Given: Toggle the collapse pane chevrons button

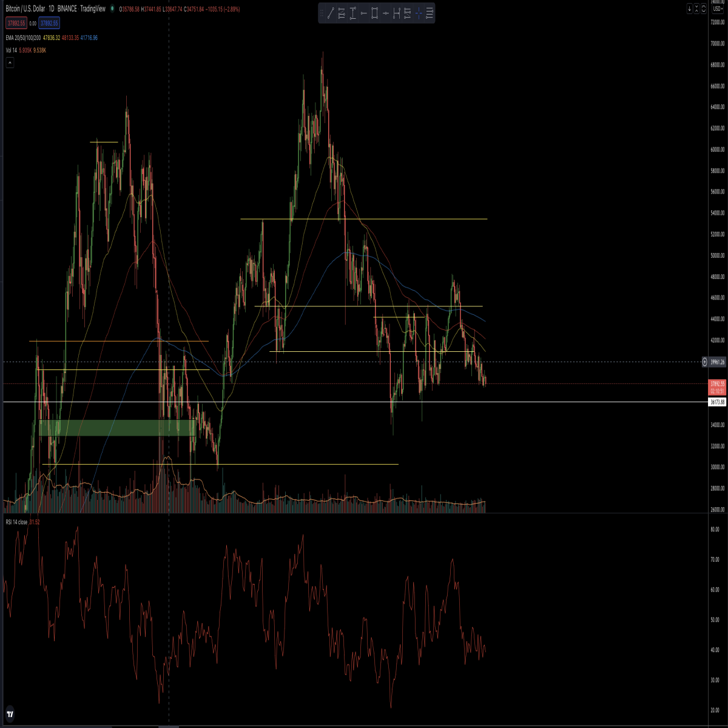Looking at the screenshot, I should click(696, 8).
